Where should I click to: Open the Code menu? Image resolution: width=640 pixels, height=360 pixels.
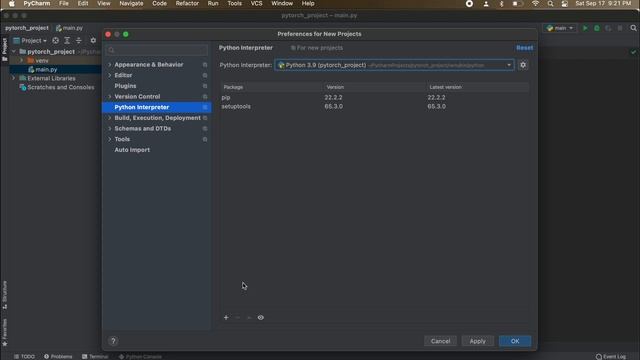coord(159,4)
